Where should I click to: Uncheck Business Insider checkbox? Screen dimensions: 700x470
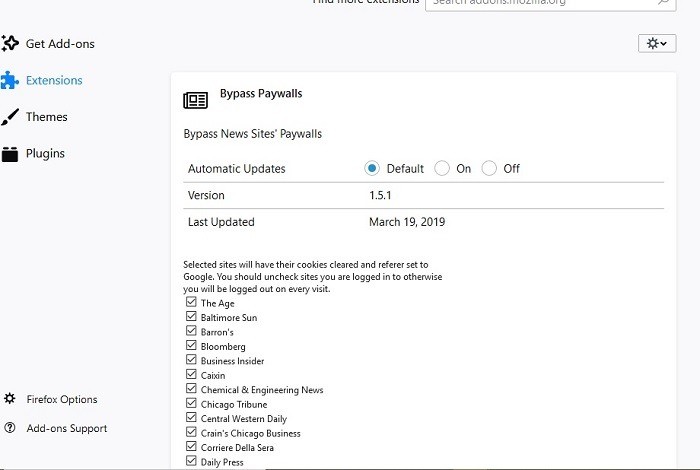click(x=191, y=359)
